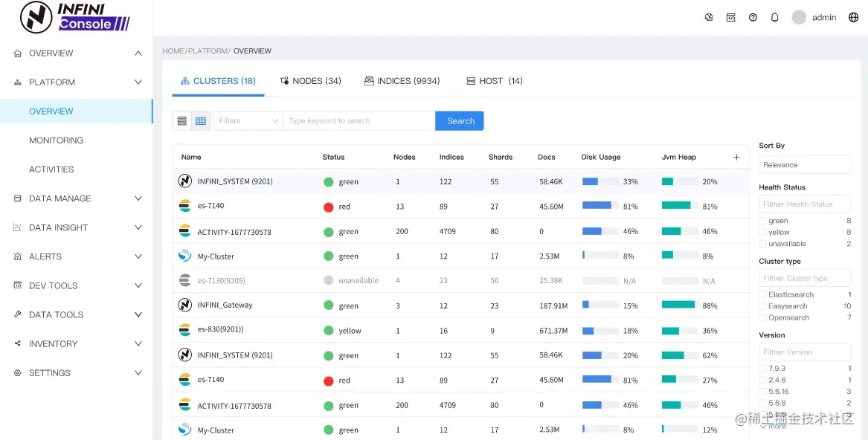Click the DATA INSIGHT chart icon
This screenshot has height=440, width=868.
tap(18, 227)
